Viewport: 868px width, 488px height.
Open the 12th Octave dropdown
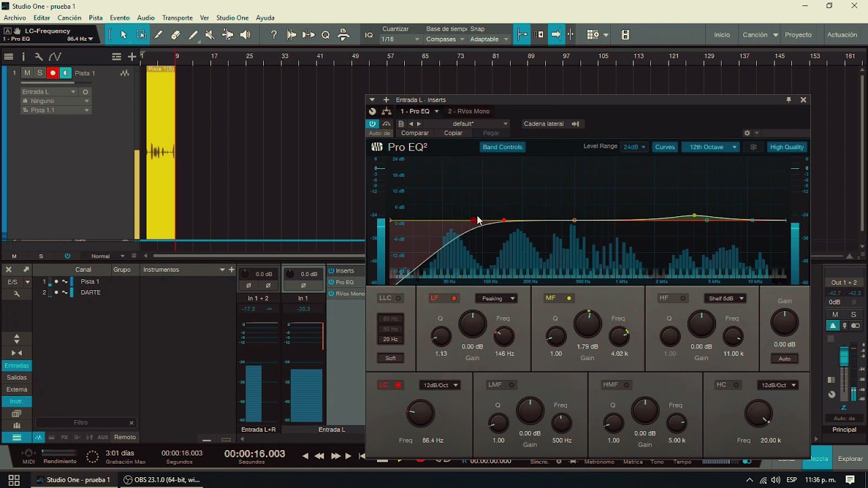(x=712, y=147)
